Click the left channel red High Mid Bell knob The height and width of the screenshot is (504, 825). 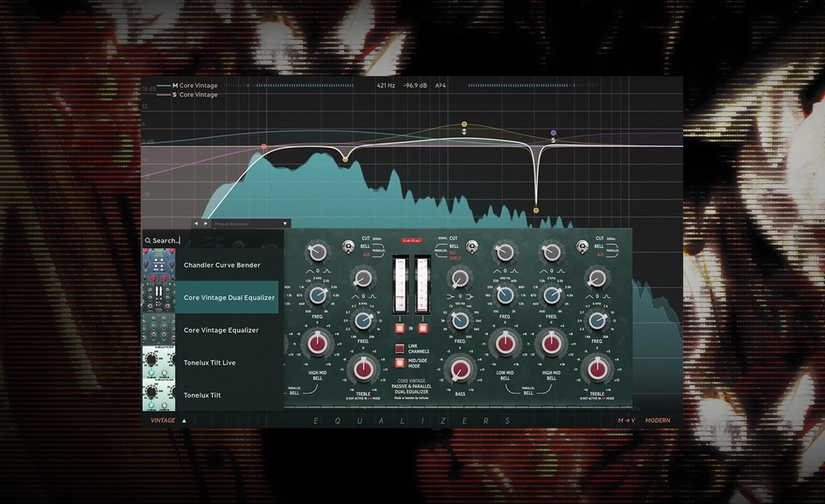318,343
